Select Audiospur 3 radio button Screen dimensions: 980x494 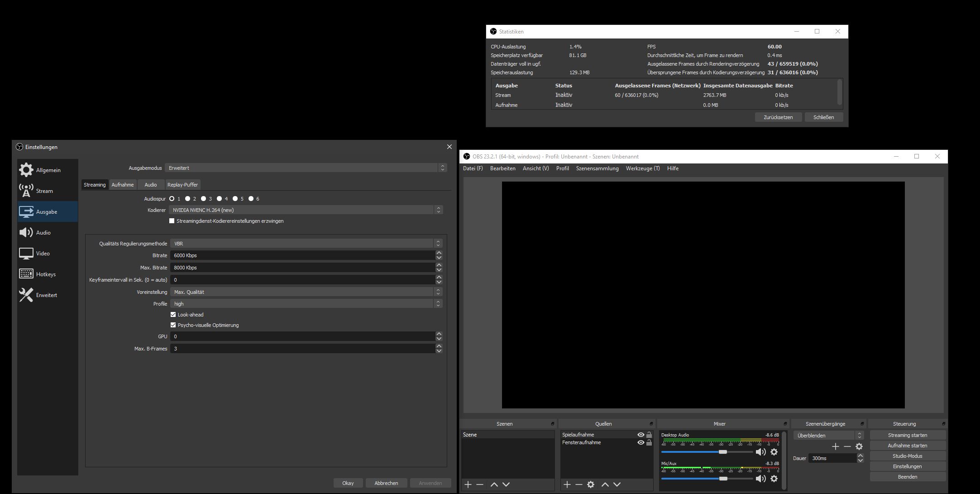pos(204,199)
